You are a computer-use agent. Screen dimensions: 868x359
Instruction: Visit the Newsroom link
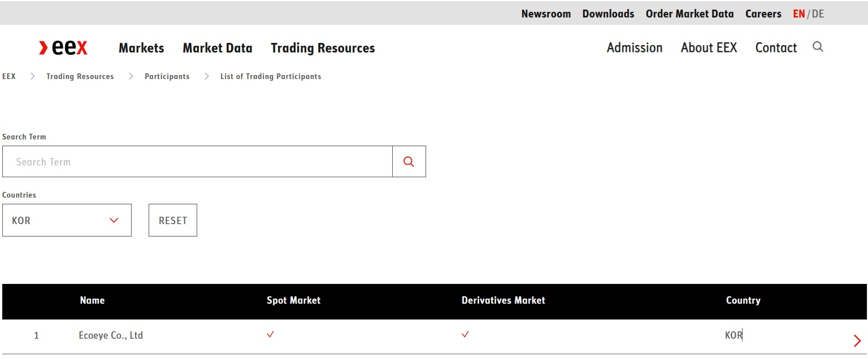(546, 13)
